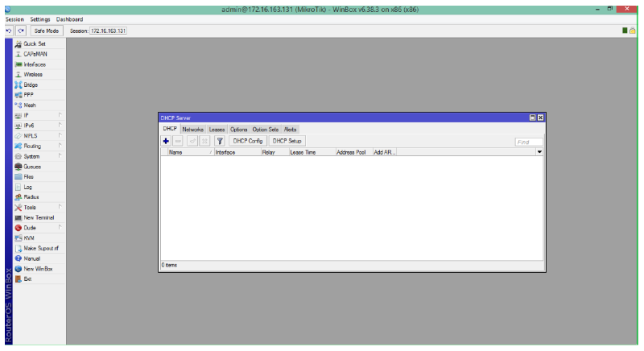Sort by Name column header
Screen dimensions: 644x351
191,152
